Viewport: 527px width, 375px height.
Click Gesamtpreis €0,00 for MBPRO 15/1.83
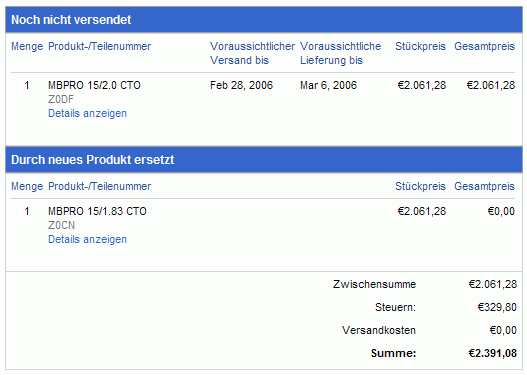pos(501,211)
